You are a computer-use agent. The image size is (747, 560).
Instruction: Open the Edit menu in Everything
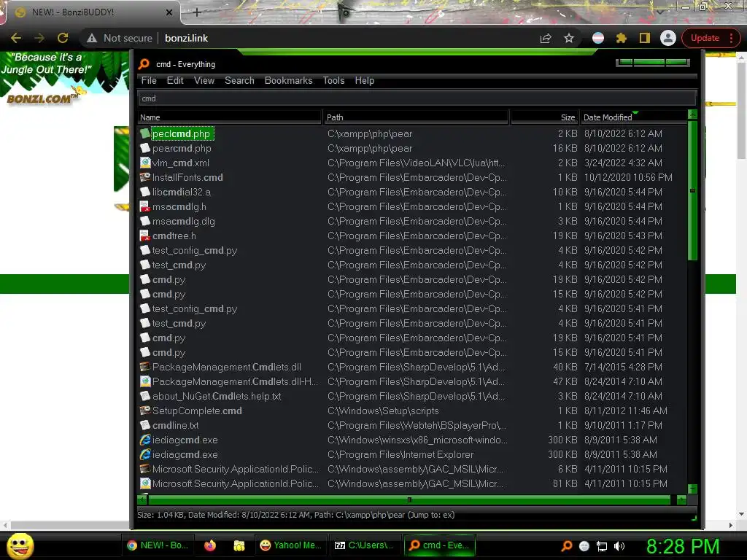pyautogui.click(x=175, y=80)
